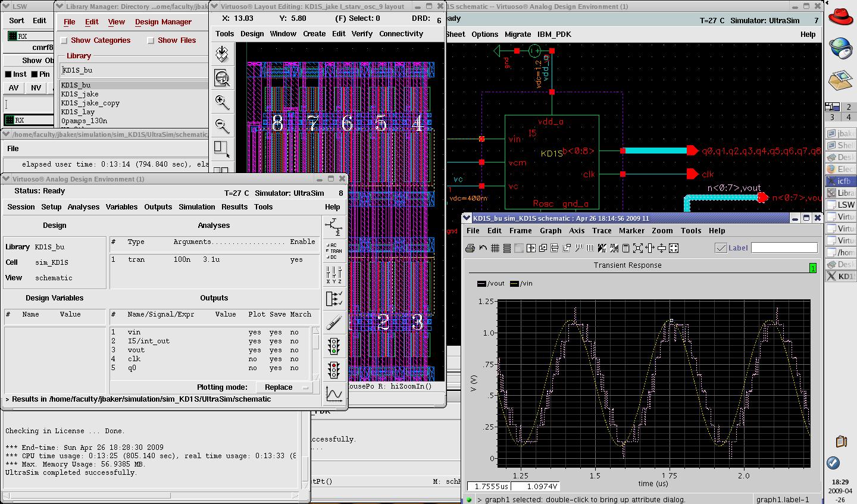Click the zoom-all compress arrows icon in waveform toolbar
This screenshot has width=857, height=504.
tap(674, 248)
